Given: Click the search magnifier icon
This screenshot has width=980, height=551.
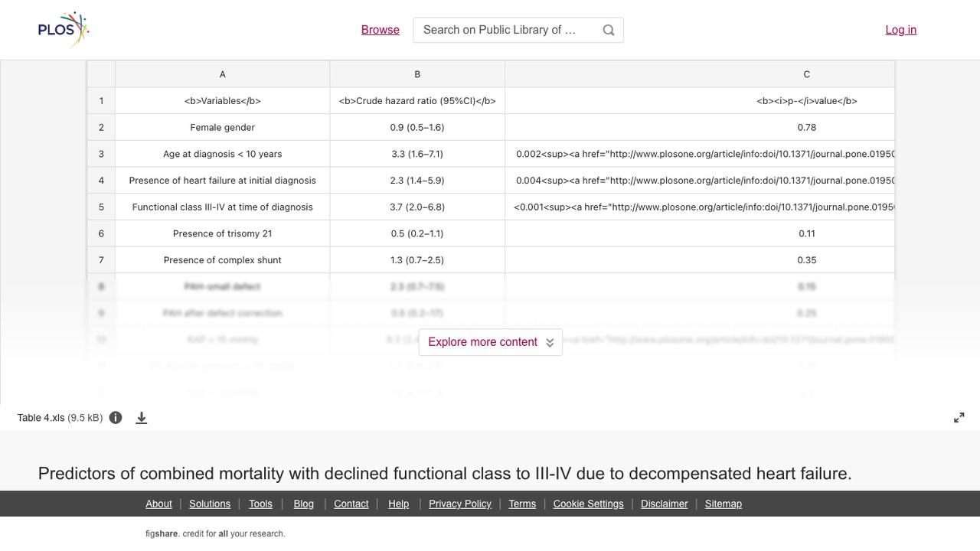Looking at the screenshot, I should 609,30.
